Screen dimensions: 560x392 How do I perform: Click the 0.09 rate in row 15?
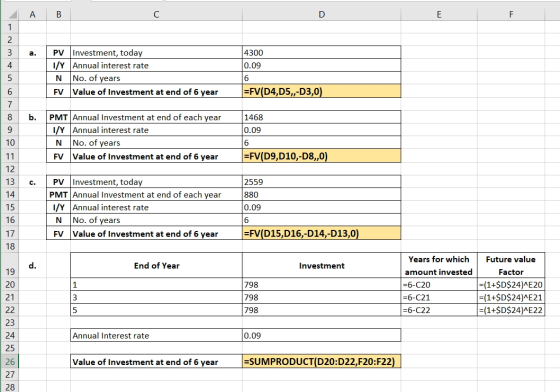tap(321, 207)
